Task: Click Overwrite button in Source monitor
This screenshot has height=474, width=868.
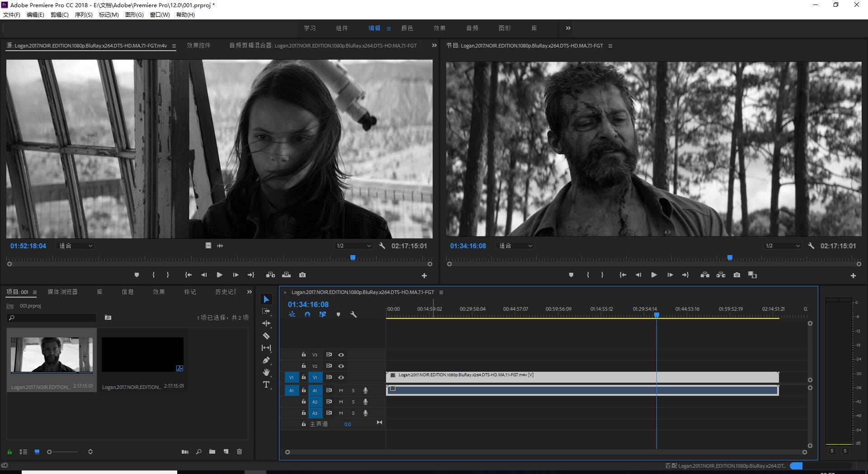Action: (x=286, y=275)
